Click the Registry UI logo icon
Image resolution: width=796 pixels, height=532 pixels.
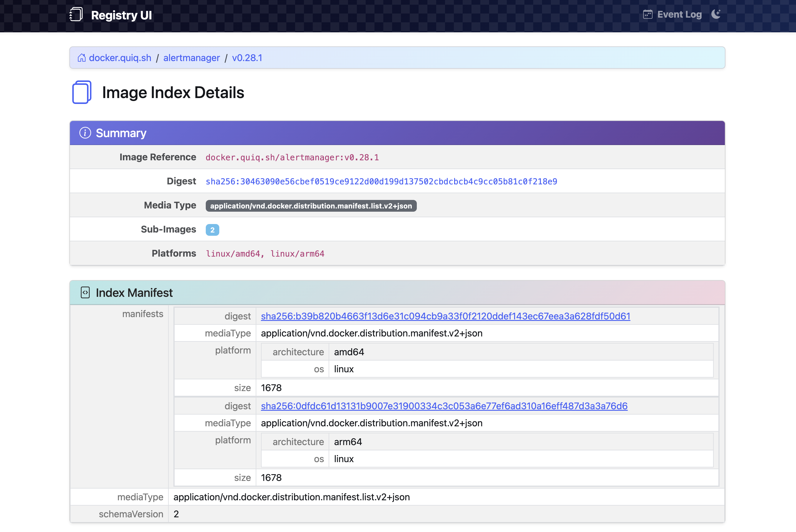pyautogui.click(x=76, y=15)
